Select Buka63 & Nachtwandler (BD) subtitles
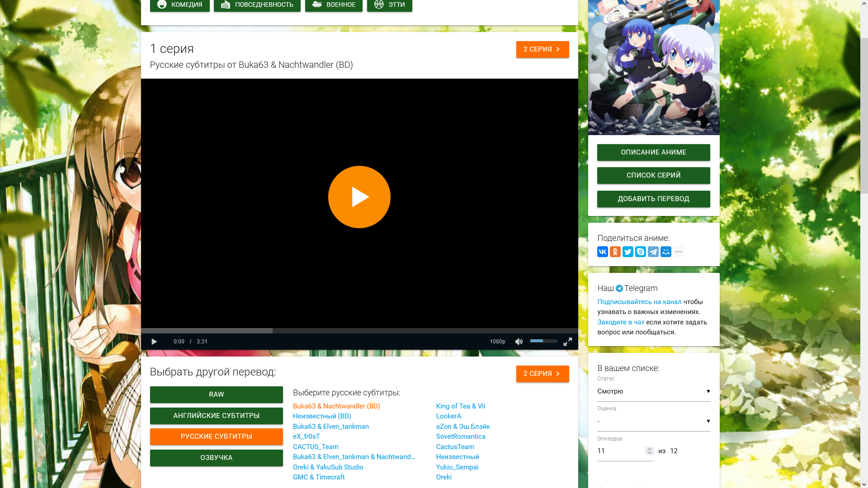The image size is (868, 488). tap(336, 406)
